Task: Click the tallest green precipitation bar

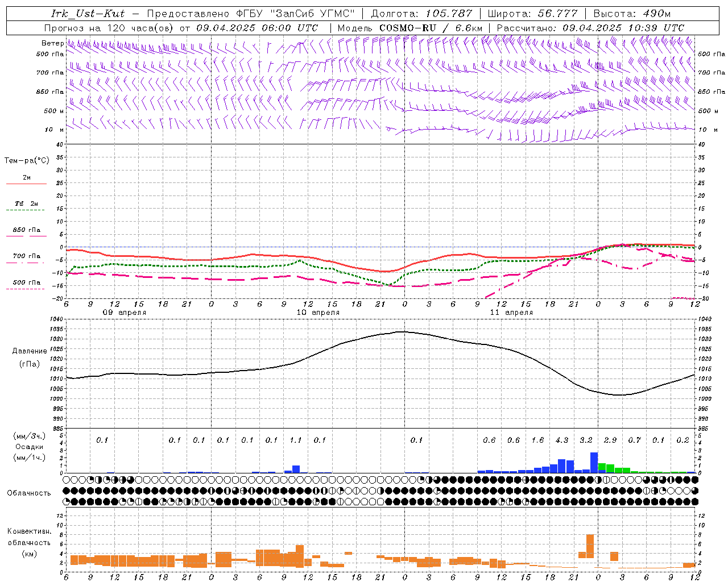Action: click(602, 468)
